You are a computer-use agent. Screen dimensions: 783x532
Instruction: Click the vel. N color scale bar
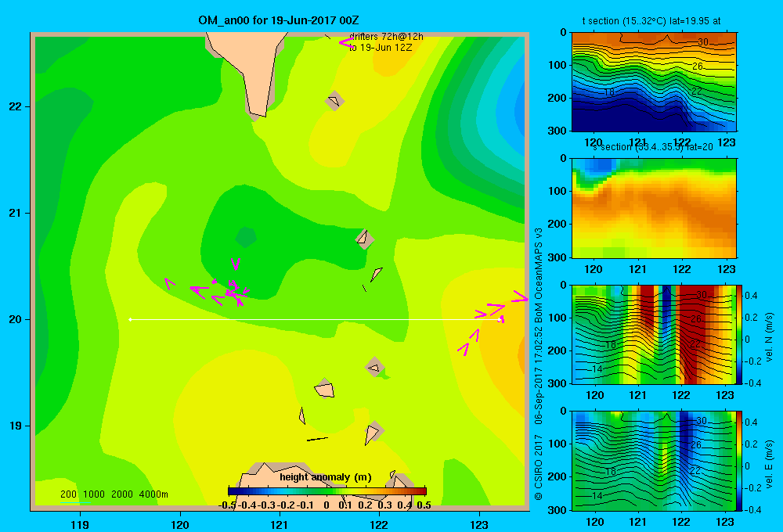coord(740,334)
